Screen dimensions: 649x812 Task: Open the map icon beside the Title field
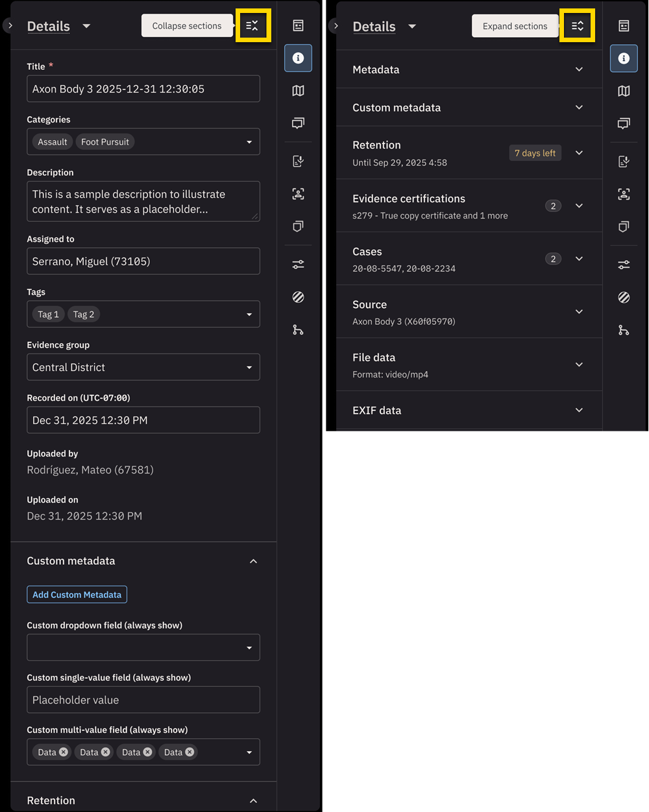298,91
